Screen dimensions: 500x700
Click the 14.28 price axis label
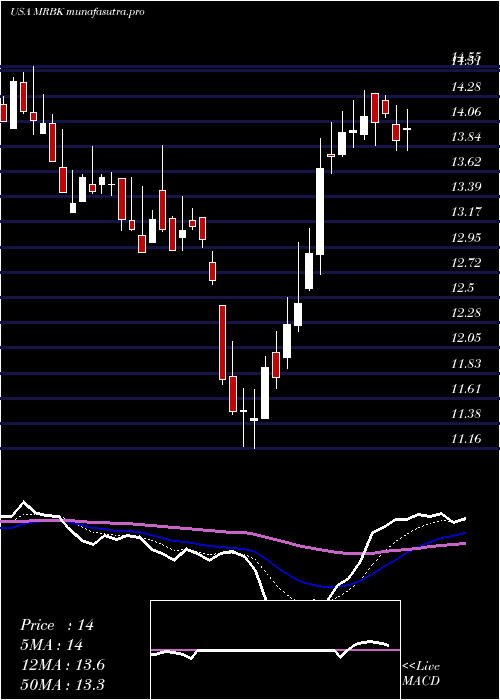pyautogui.click(x=467, y=87)
